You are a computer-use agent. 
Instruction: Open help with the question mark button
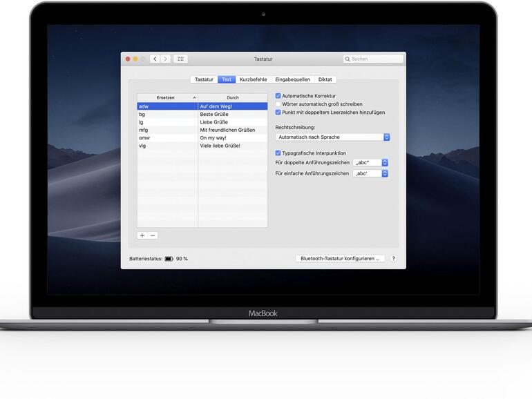[x=394, y=259]
